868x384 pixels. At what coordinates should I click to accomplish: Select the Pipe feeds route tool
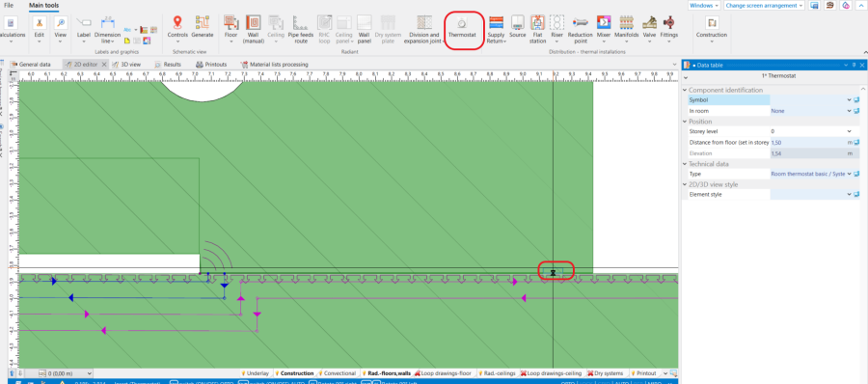pyautogui.click(x=301, y=28)
